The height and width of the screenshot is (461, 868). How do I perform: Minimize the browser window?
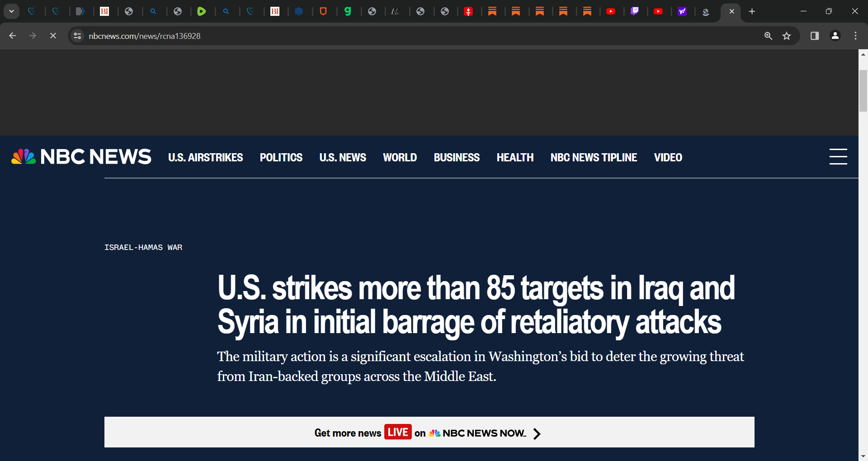coord(803,11)
